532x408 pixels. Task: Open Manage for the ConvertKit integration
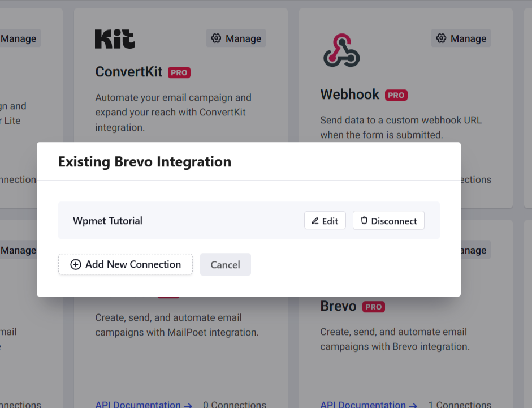click(x=236, y=38)
